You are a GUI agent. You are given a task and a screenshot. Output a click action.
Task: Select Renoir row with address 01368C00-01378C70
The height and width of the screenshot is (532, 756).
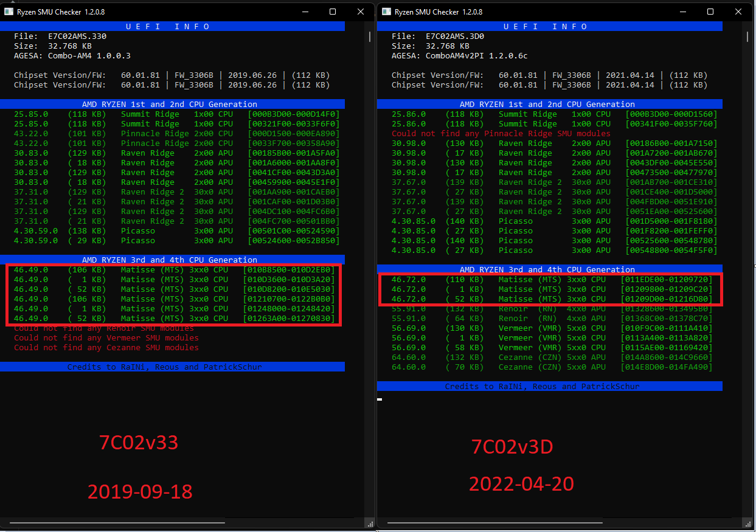(552, 319)
